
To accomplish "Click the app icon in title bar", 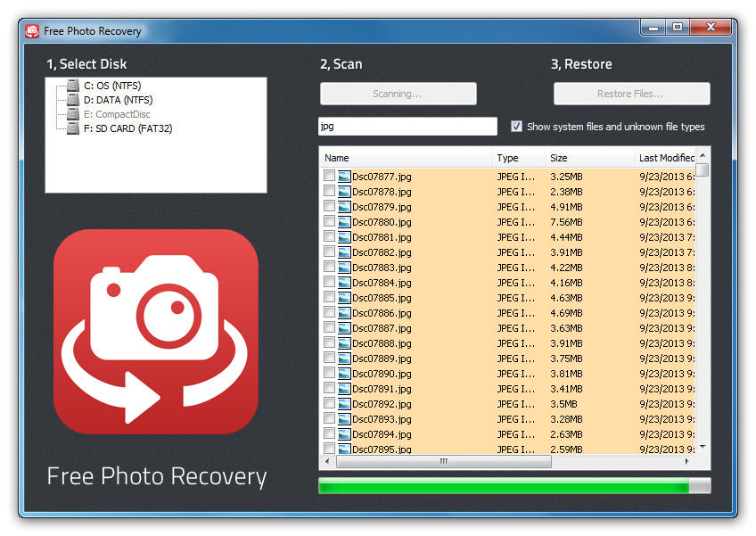I will coord(32,31).
